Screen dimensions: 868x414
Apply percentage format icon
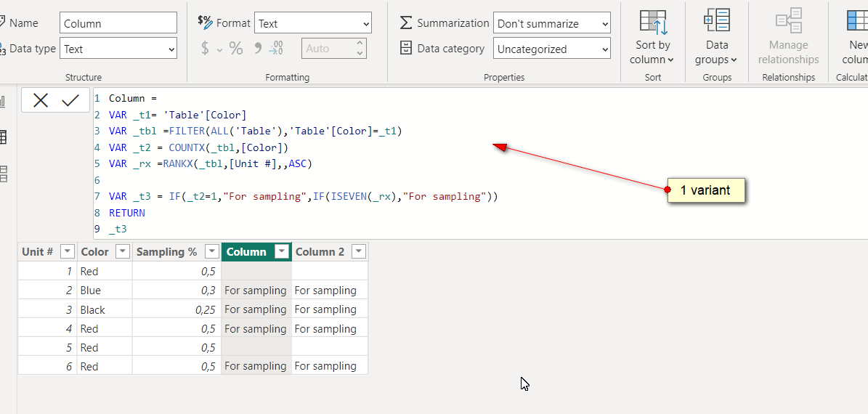point(236,49)
